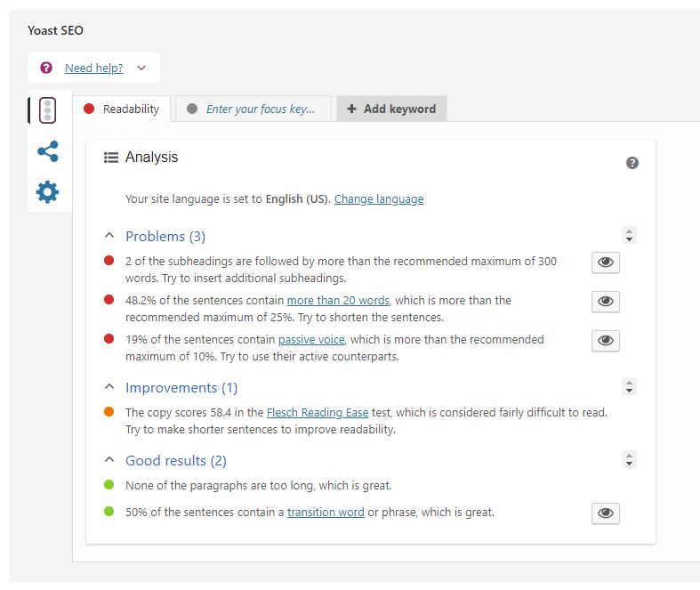The image size is (700, 590).
Task: Collapse the Improvements section chevron
Action: click(109, 387)
